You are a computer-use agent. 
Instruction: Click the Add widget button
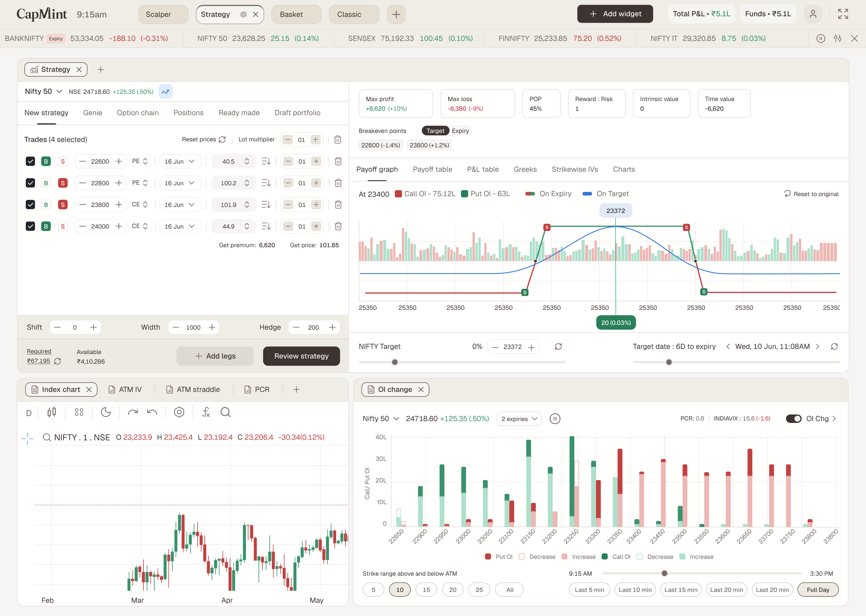click(615, 14)
